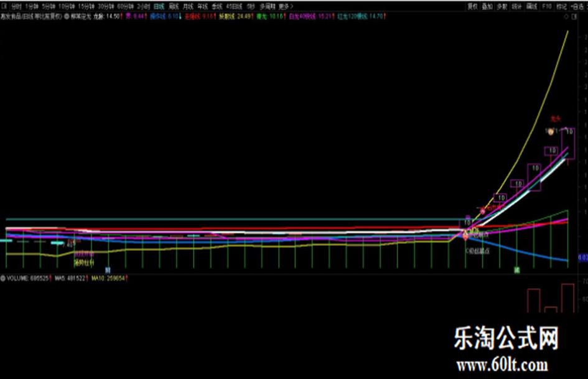
Task: Click the 画线 drawing tools button
Action: pyautogui.click(x=531, y=6)
